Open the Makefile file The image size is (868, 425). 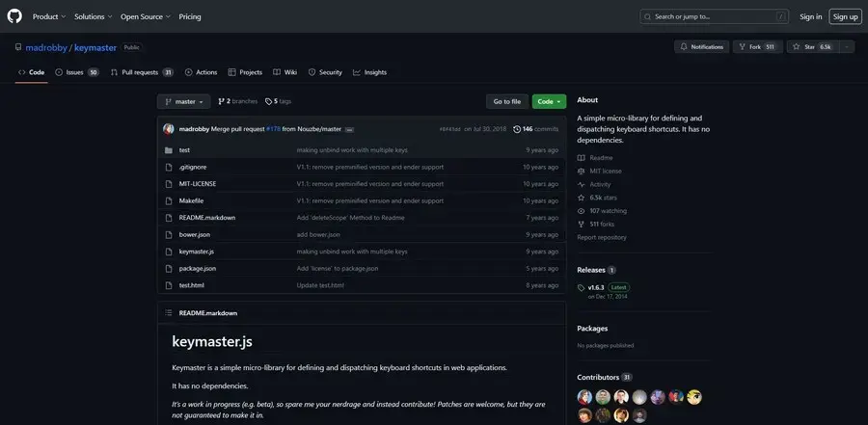pyautogui.click(x=191, y=200)
